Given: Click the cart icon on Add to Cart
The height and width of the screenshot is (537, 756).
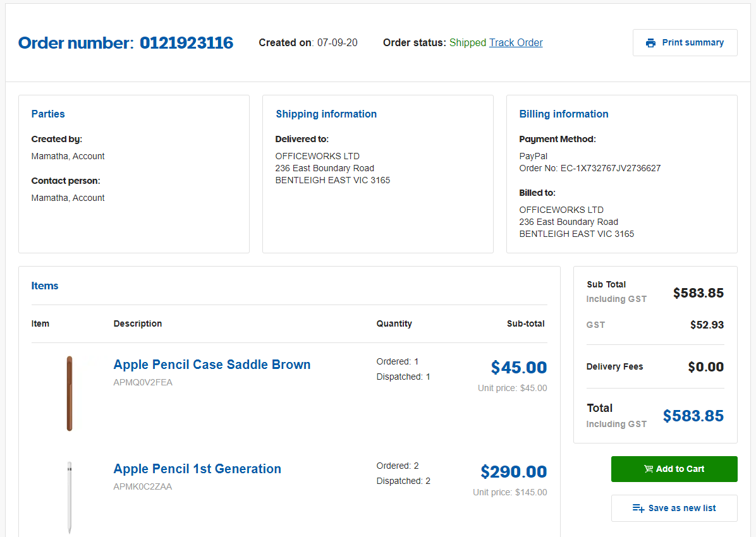Looking at the screenshot, I should pyautogui.click(x=649, y=469).
